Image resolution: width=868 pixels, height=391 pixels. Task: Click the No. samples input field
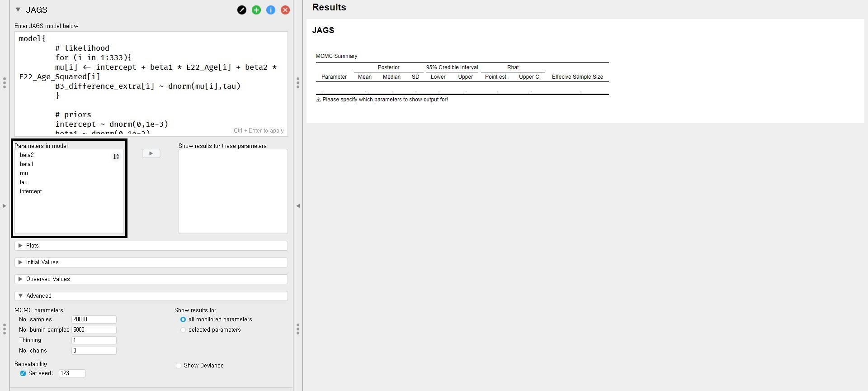94,319
